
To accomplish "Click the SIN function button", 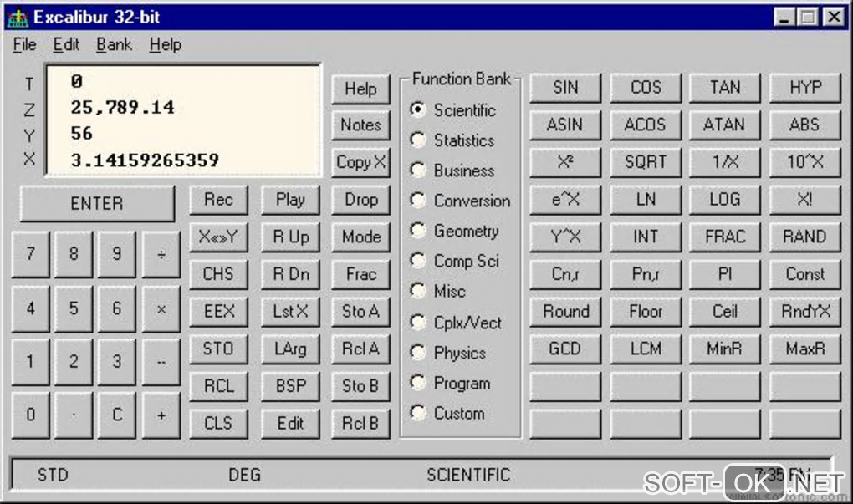I will (565, 88).
